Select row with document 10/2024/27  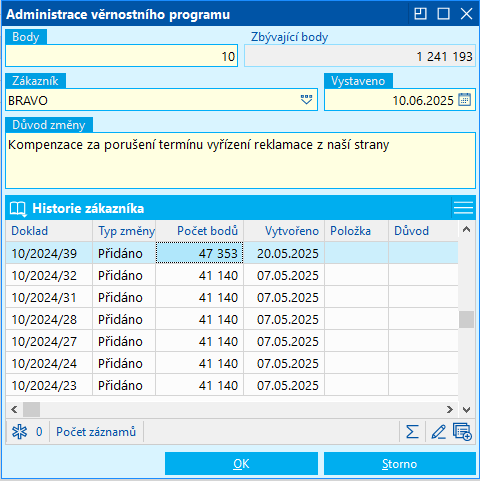coord(232,341)
